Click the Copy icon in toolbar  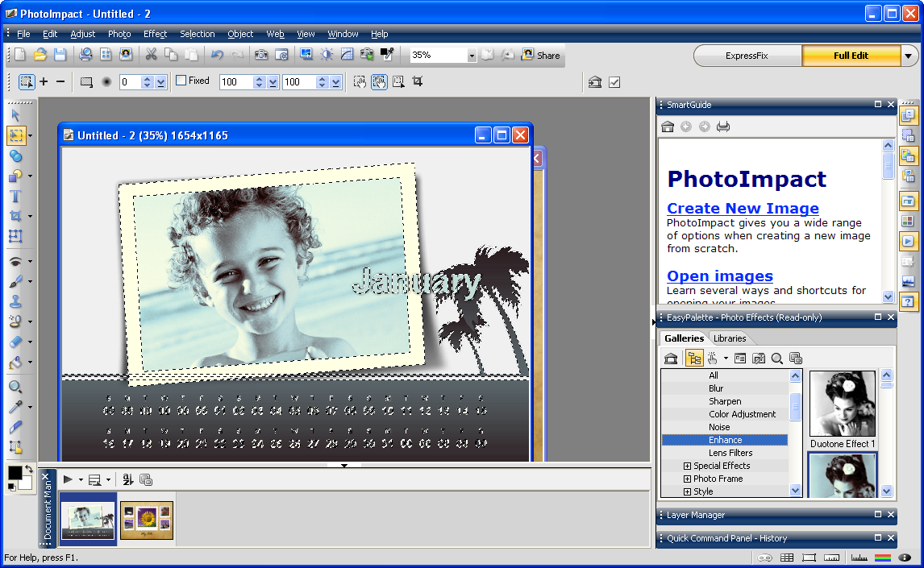pos(171,55)
